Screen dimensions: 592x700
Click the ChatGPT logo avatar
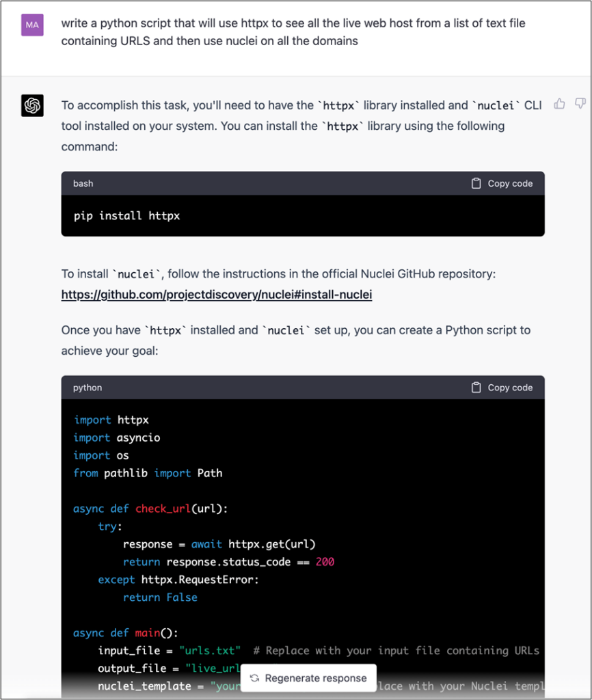pos(32,105)
